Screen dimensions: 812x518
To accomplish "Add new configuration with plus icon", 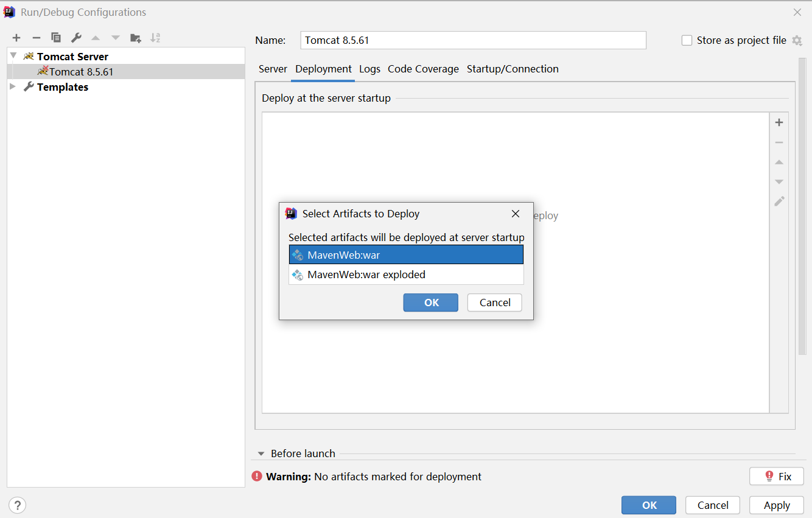I will 16,38.
